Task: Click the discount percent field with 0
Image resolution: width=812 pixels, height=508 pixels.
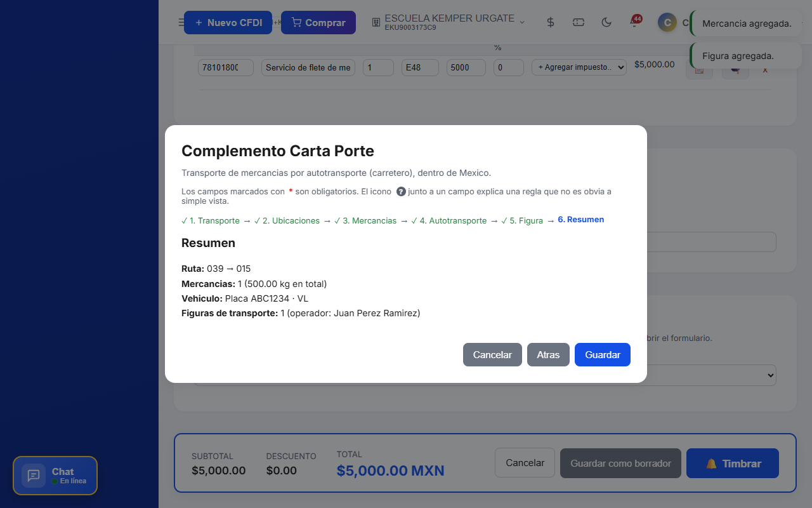Action: [x=509, y=67]
